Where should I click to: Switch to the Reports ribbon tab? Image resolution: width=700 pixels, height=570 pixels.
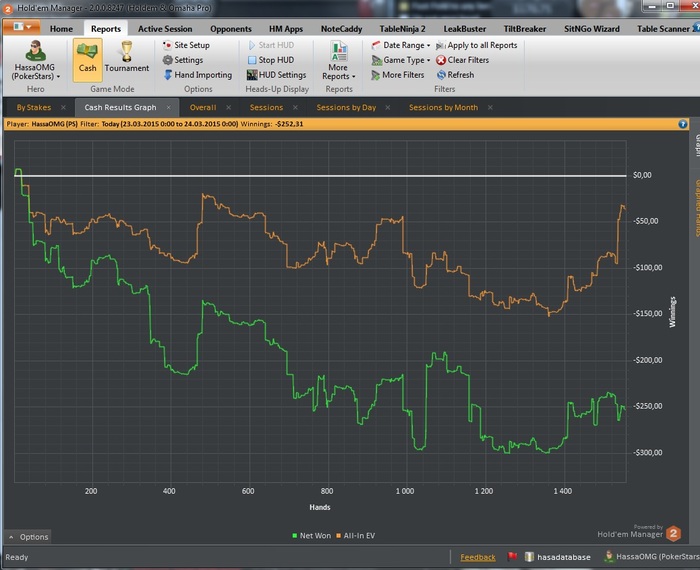106,29
